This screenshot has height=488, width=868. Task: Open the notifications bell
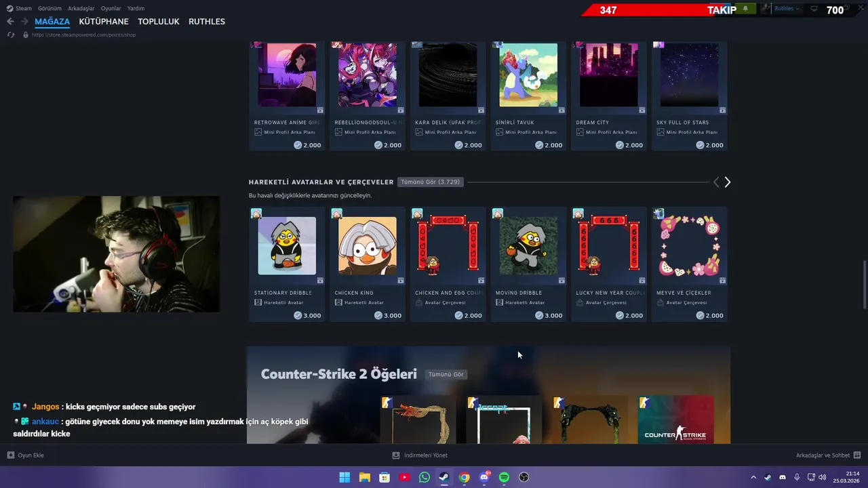coord(746,9)
